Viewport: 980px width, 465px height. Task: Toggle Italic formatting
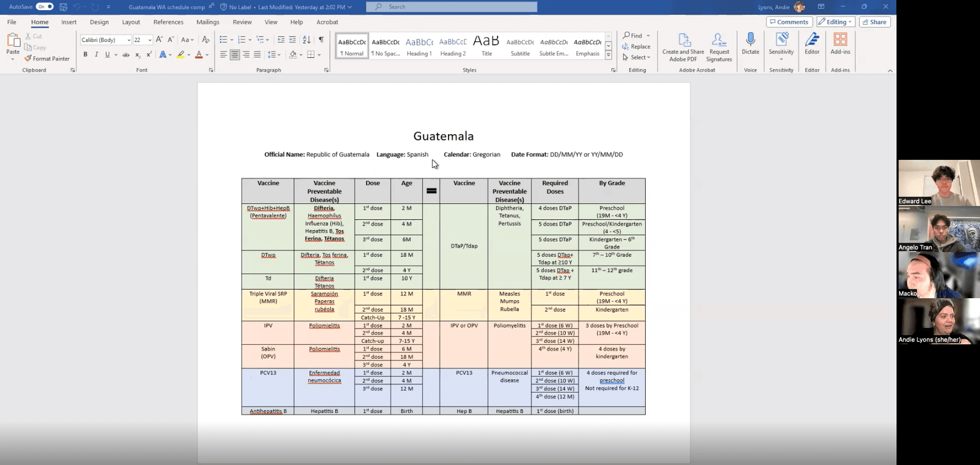[x=96, y=55]
